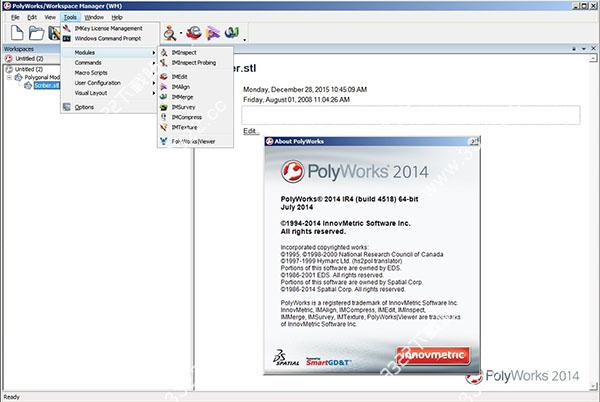600x402 pixels.
Task: Open the dropdown arrow beside IMInspect toolbar icon
Action: point(181,33)
